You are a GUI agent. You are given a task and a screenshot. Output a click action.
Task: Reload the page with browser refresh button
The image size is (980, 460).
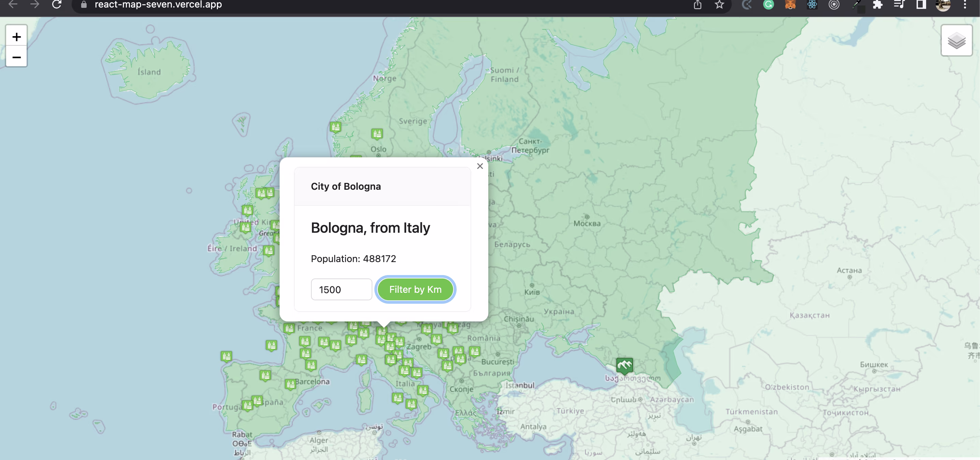[57, 4]
